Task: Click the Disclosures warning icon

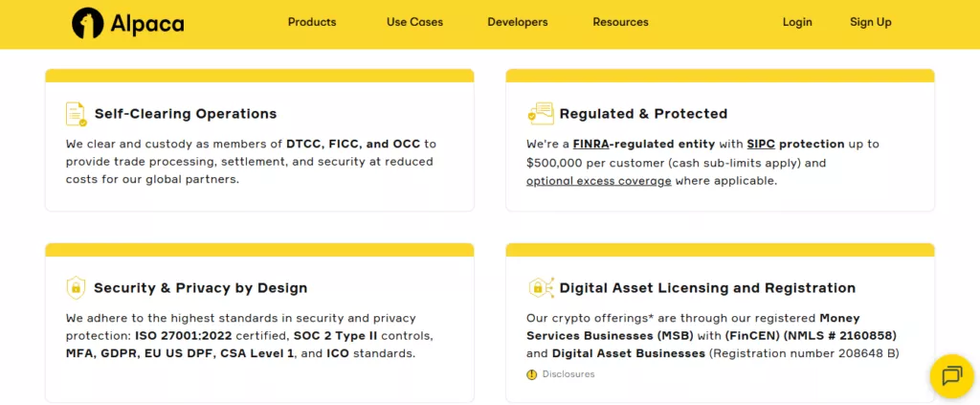Action: [x=532, y=374]
